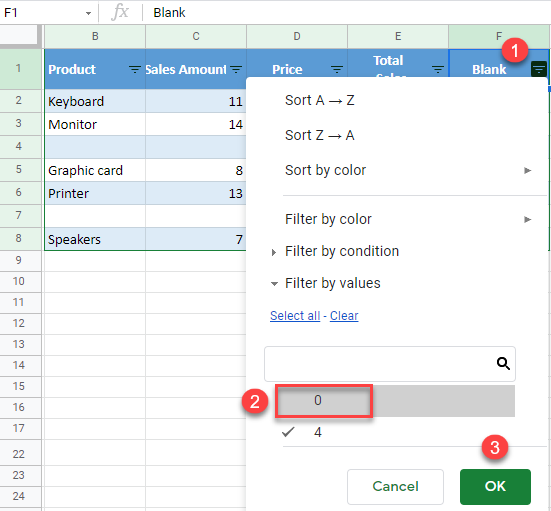
Task: Select column B header
Action: coord(95,36)
